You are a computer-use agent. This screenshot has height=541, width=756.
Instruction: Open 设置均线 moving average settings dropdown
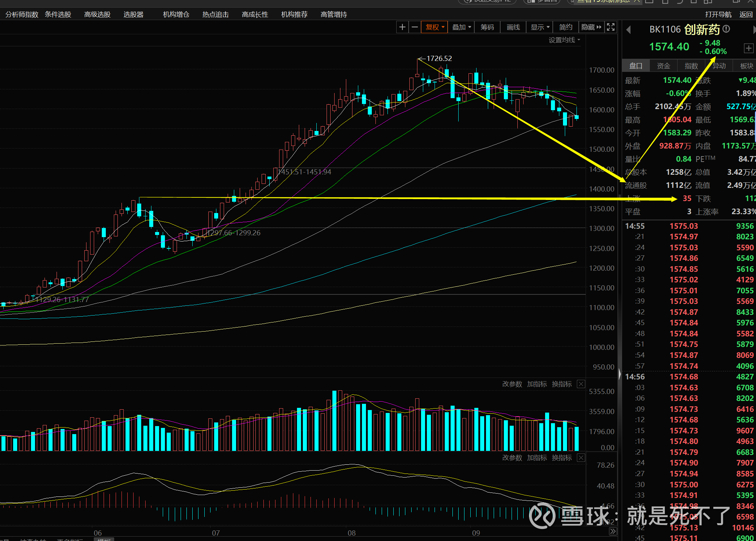tap(564, 40)
